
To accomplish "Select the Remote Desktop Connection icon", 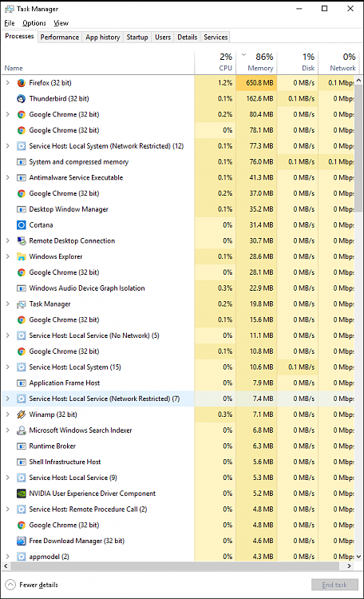I will point(22,240).
